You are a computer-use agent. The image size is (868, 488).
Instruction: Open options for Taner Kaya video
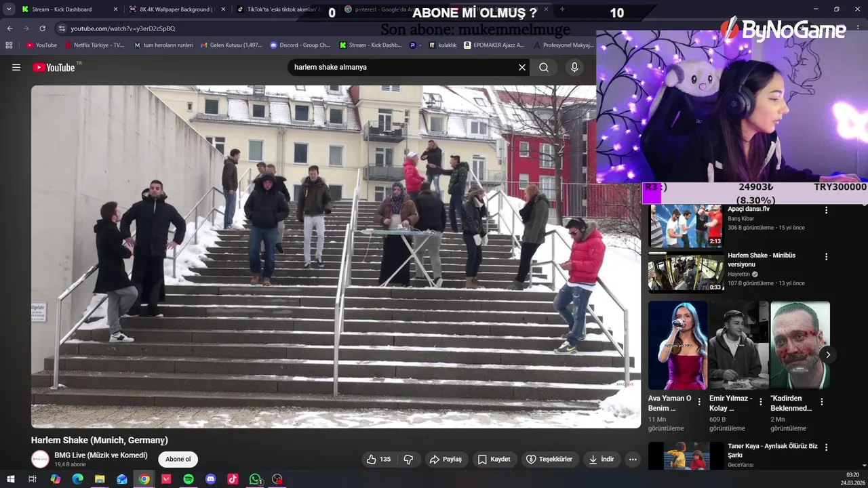[x=826, y=447]
